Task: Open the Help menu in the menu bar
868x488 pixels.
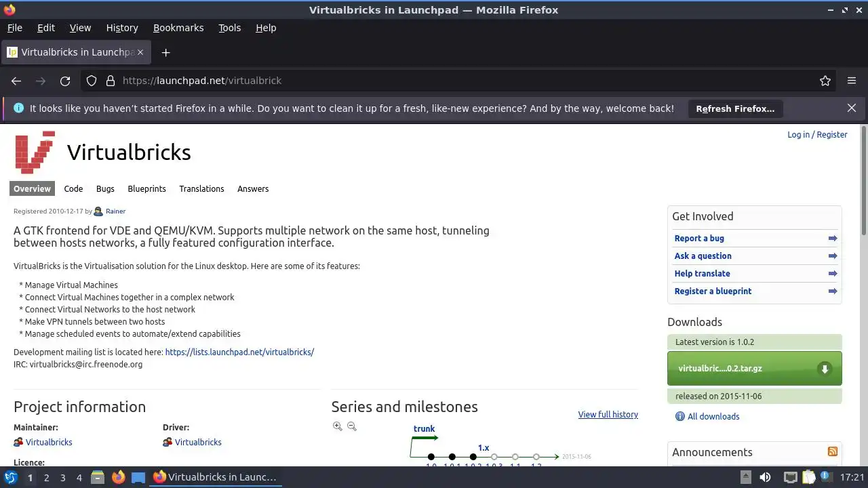Action: [266, 28]
